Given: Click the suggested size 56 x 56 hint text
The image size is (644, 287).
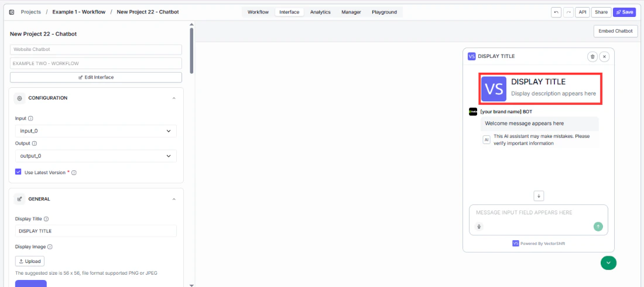Looking at the screenshot, I should click(86, 273).
